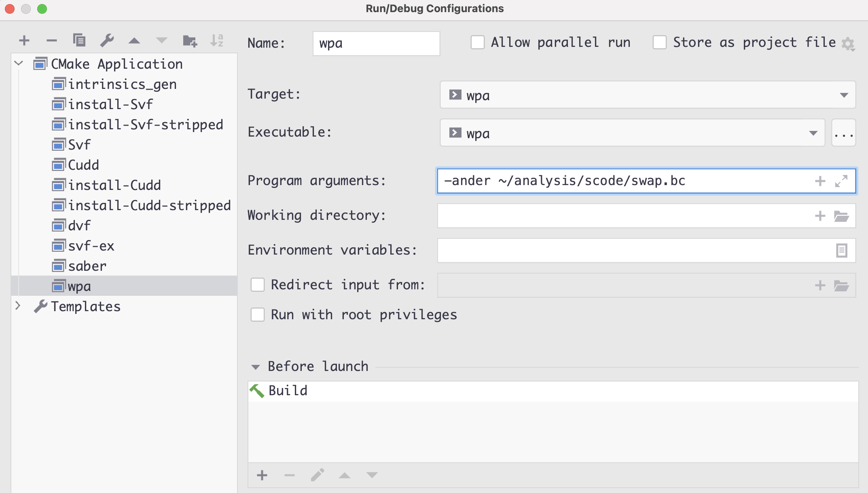Click the create new folder icon
The image size is (868, 493).
(x=189, y=40)
